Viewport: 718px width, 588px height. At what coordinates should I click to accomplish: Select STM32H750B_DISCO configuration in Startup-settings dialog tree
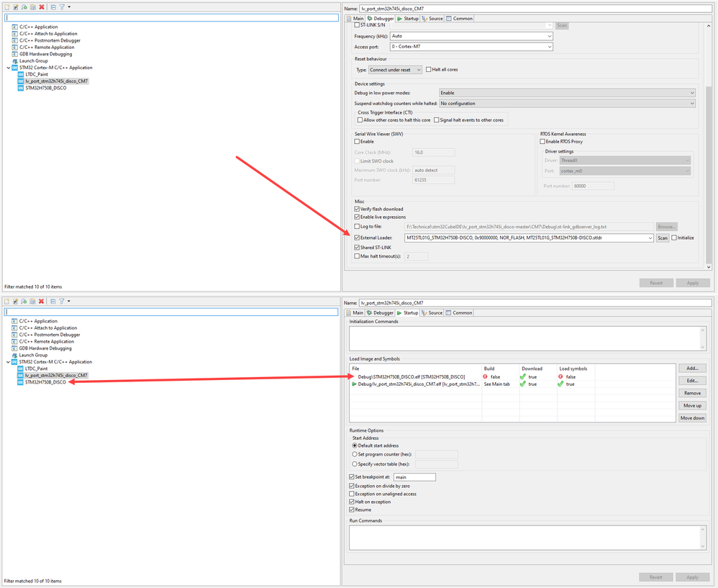[x=45, y=382]
